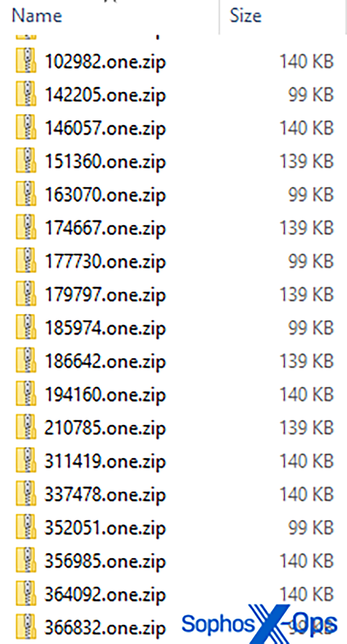Viewport: 347px width, 644px height.
Task: Select the zip icon beside 352051.one.zip
Action: pyautogui.click(x=26, y=526)
